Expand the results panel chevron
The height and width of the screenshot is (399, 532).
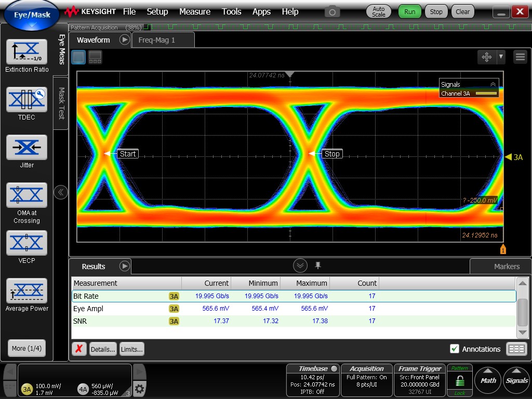coord(300,266)
